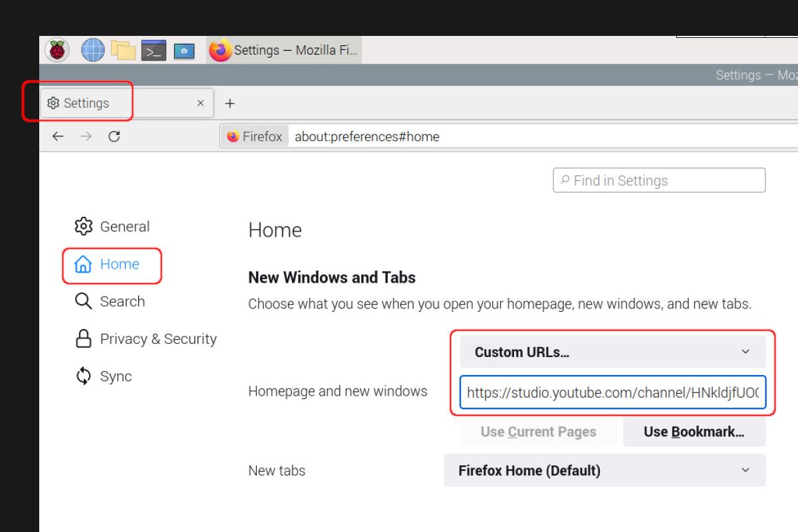Close the Settings tab
This screenshot has height=532, width=798.
(x=201, y=103)
